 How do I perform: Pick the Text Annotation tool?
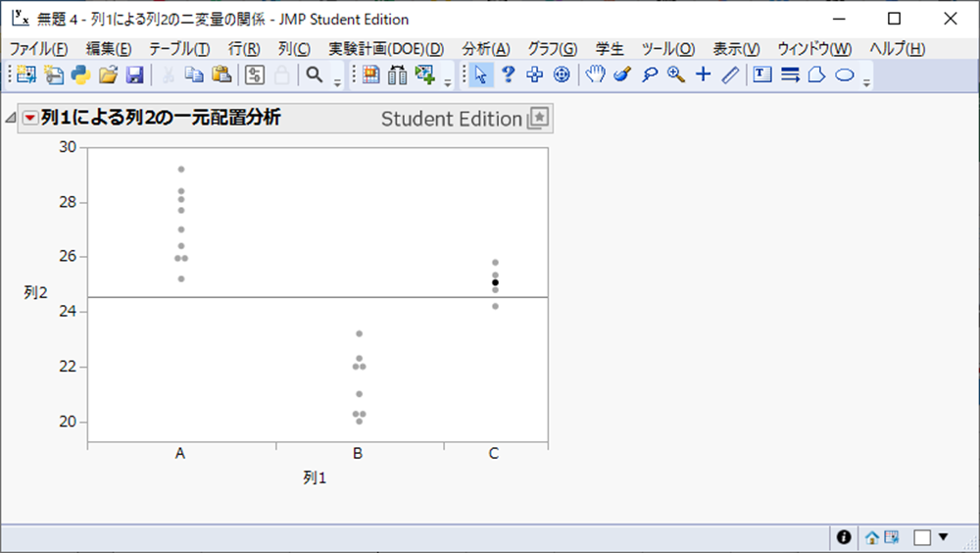[x=761, y=75]
